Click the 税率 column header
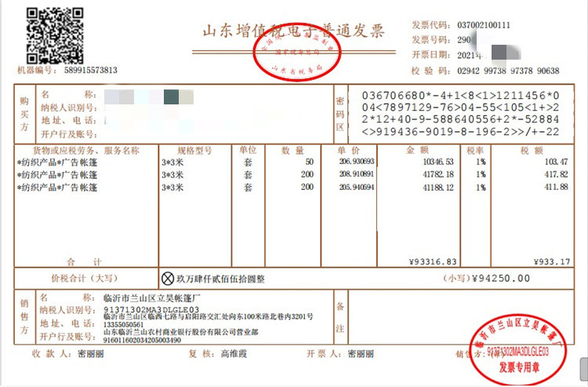Viewport: 588px width, 387px height. point(475,151)
